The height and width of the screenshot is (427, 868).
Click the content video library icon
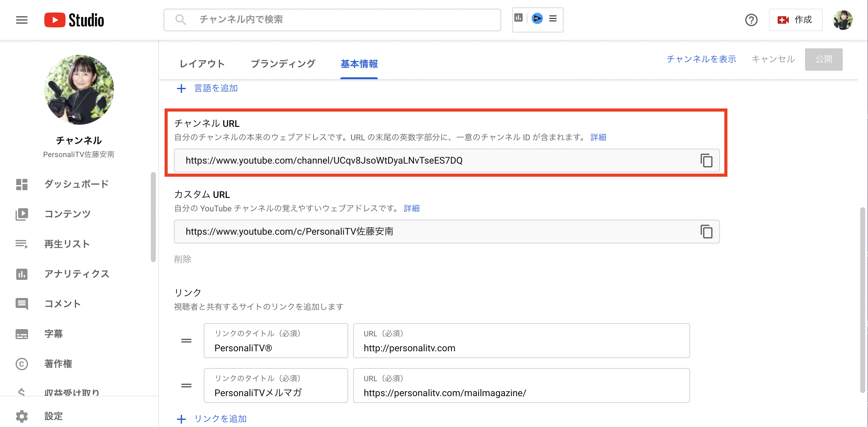[x=22, y=214]
